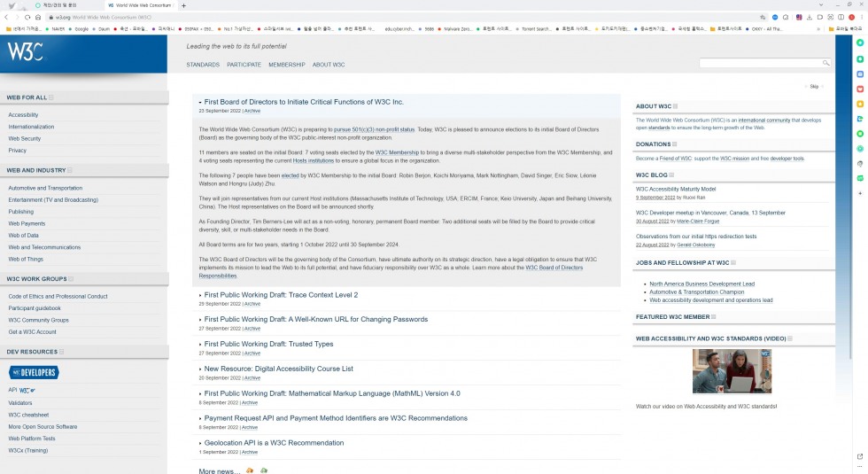Open the Google bookmark
Viewport: 868px width, 474px height.
click(79, 28)
